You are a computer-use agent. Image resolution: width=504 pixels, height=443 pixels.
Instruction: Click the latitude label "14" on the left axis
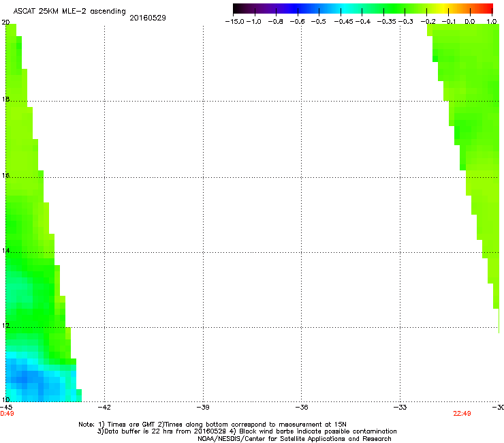[x=5, y=251]
